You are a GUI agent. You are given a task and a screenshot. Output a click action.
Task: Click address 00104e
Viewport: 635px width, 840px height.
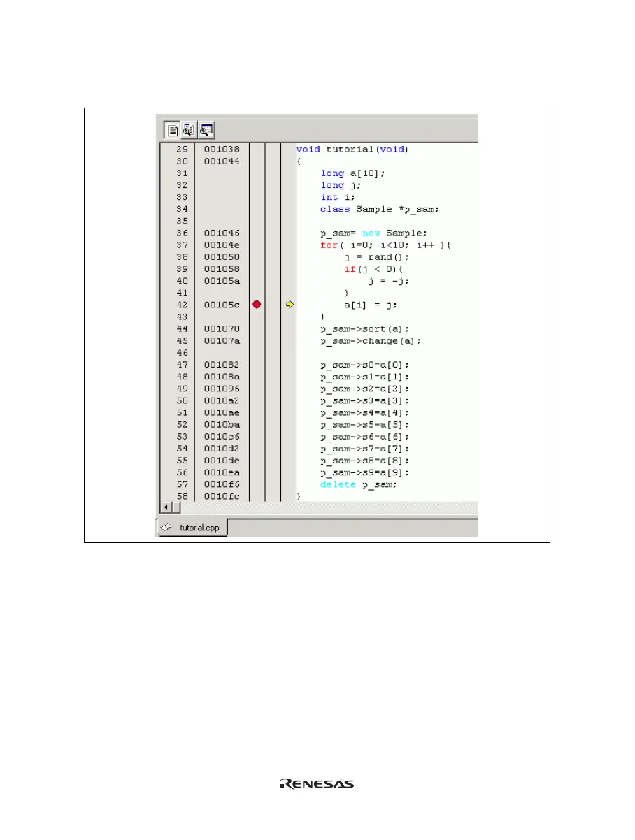click(x=222, y=245)
